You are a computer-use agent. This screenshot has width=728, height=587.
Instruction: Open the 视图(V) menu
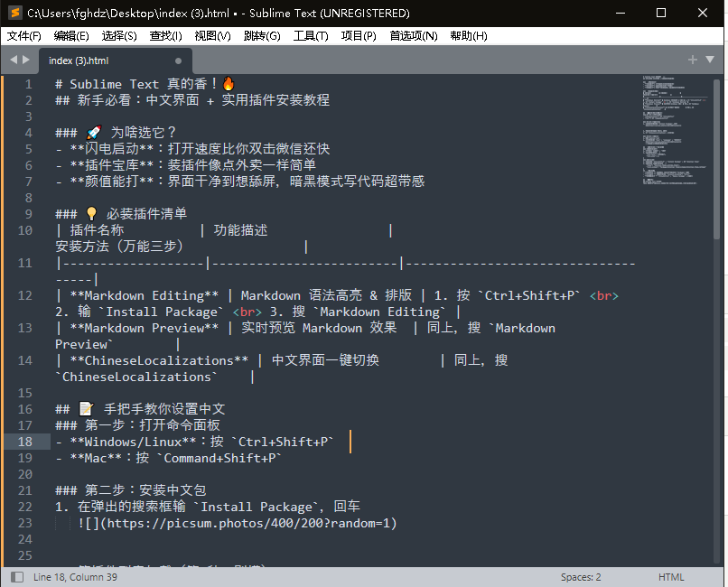[x=212, y=36]
